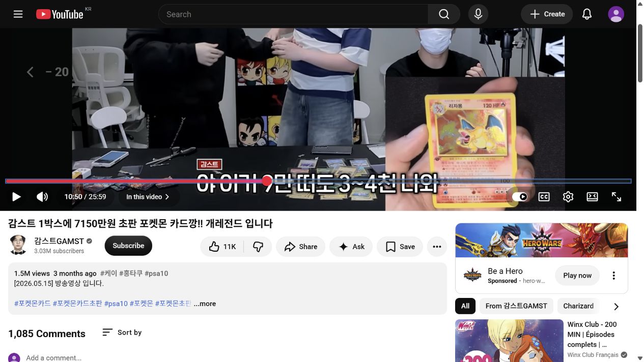Open 감스트GAMST channel avatar

click(18, 245)
